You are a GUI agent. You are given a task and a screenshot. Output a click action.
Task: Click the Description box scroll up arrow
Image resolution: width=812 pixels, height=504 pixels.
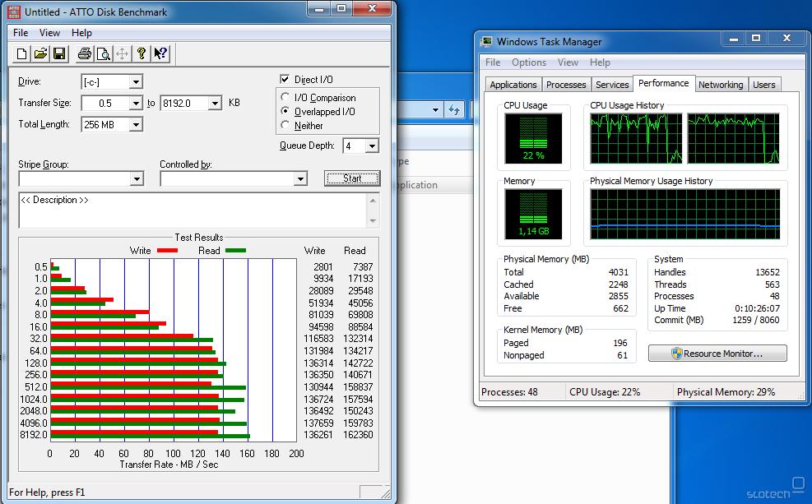[x=373, y=201]
